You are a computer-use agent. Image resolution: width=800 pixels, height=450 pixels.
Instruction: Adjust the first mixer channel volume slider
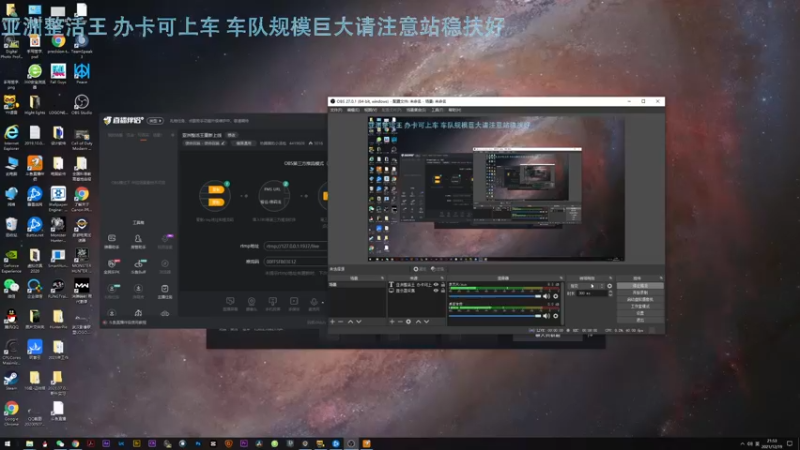pyautogui.click(x=495, y=296)
